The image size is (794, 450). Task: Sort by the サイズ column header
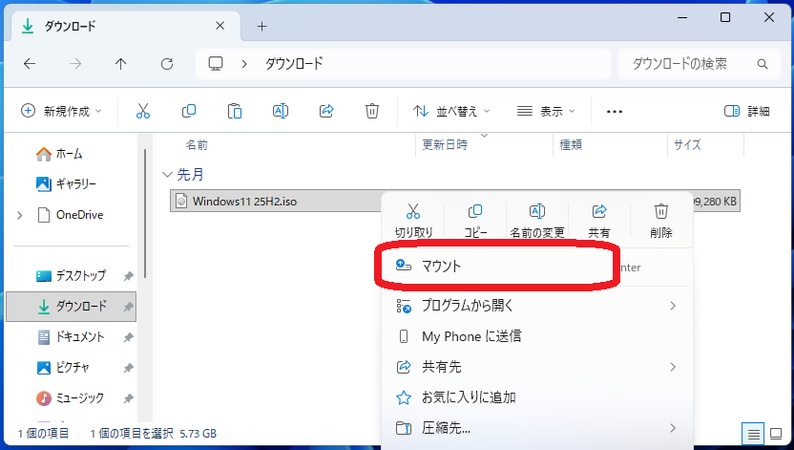pos(687,145)
